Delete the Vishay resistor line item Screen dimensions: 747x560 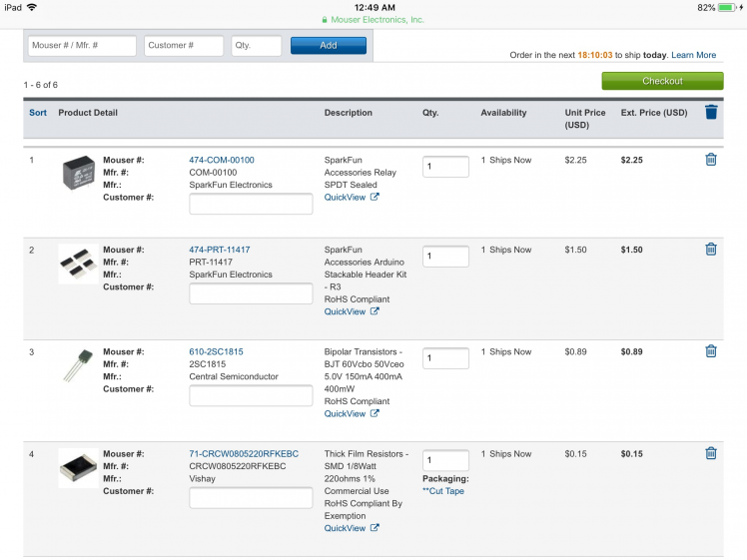[711, 453]
